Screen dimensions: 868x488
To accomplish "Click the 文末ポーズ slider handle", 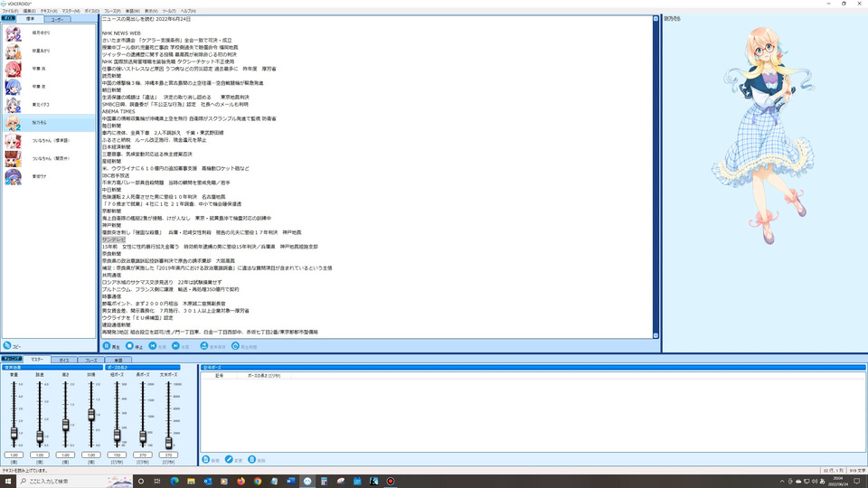I will click(169, 442).
